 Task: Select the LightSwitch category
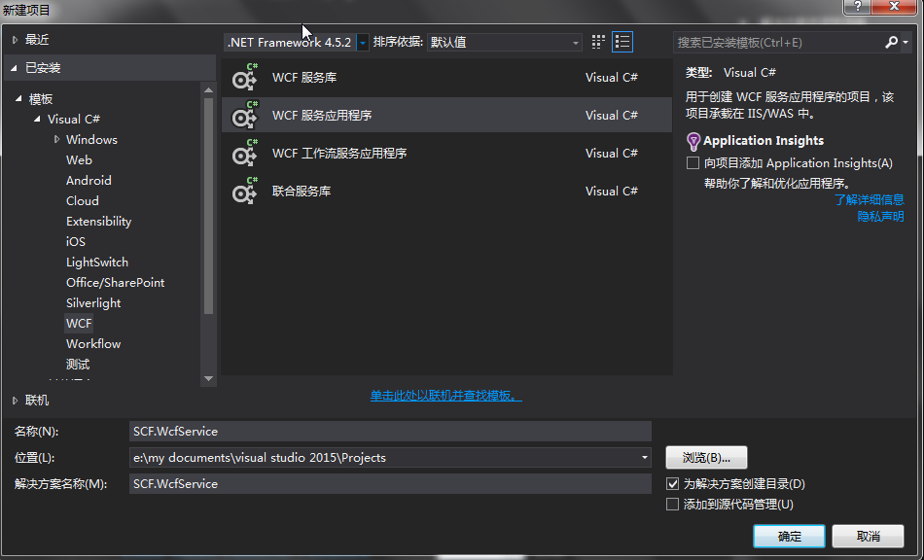tap(96, 262)
